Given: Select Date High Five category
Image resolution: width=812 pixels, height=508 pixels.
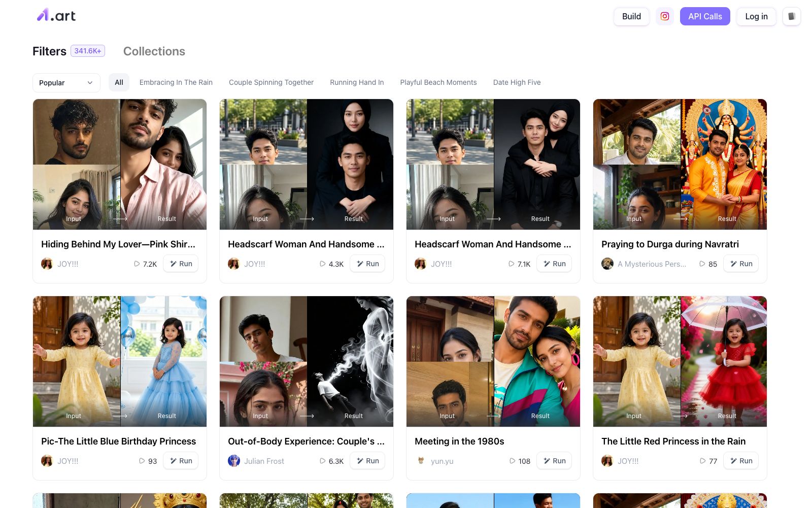Looking at the screenshot, I should pos(517,82).
